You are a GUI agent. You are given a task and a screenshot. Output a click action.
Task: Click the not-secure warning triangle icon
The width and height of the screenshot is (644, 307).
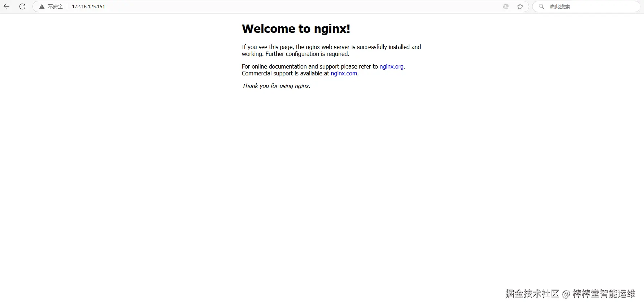point(42,6)
